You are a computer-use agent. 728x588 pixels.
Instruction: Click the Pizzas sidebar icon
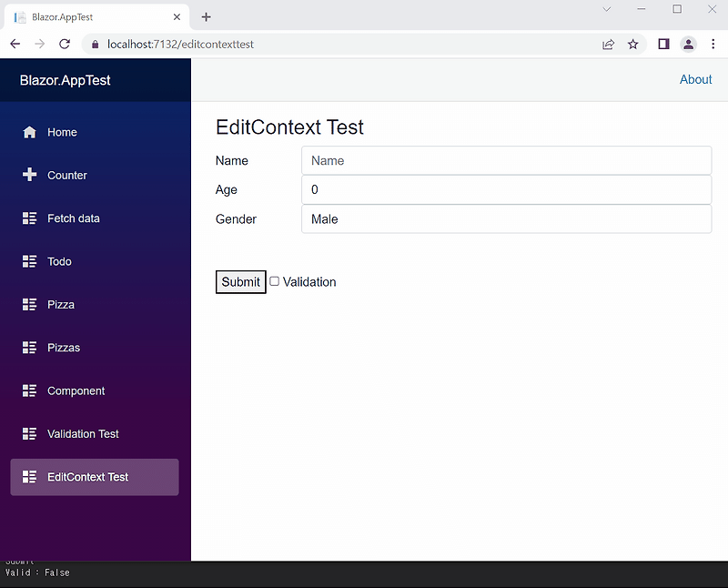[31, 347]
